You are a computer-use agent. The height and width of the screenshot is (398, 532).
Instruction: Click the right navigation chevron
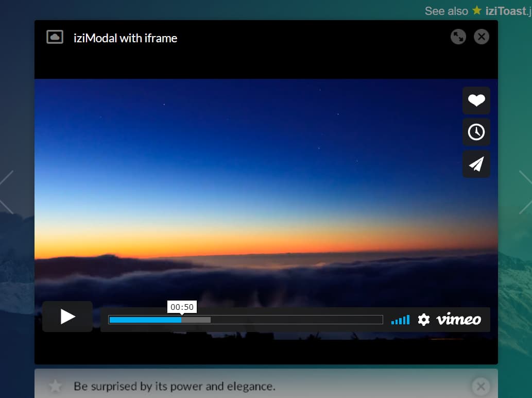527,186
